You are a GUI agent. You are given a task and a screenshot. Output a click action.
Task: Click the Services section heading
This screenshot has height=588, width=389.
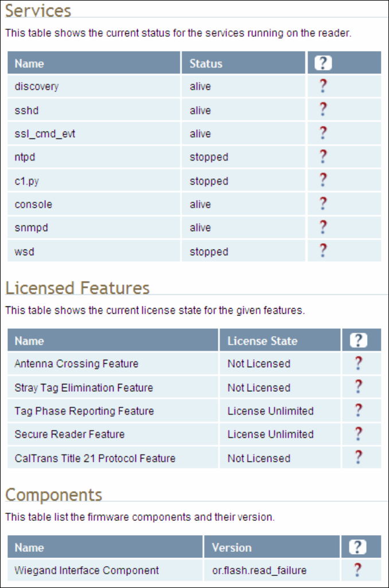click(x=38, y=10)
